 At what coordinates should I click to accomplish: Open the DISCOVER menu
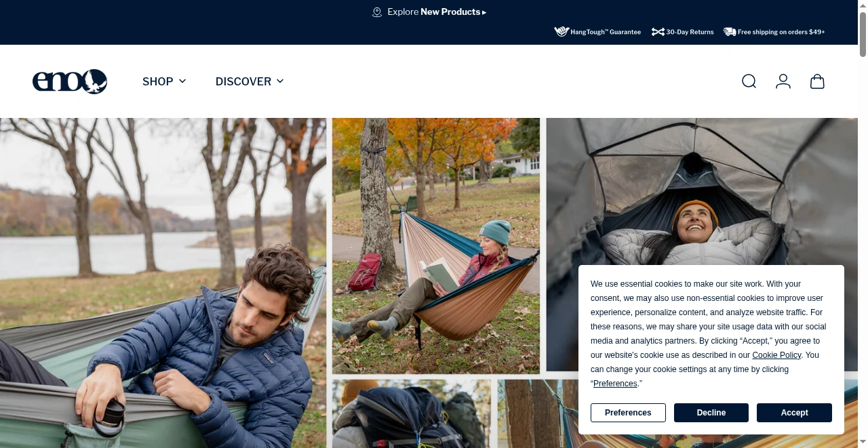point(250,81)
